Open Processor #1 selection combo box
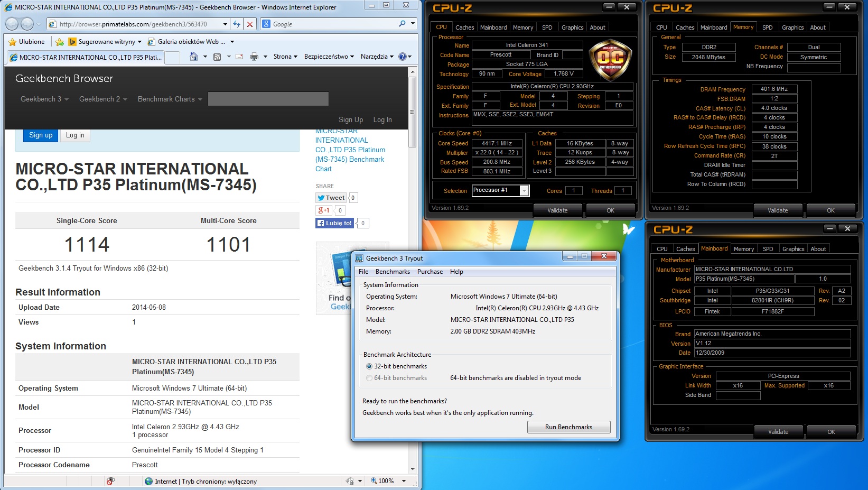This screenshot has width=868, height=490. (x=500, y=190)
